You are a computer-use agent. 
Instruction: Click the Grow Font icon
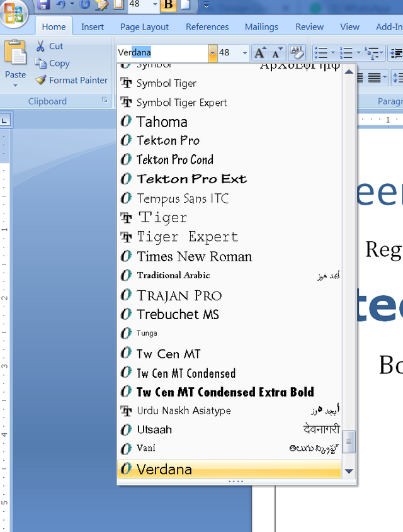[x=260, y=53]
